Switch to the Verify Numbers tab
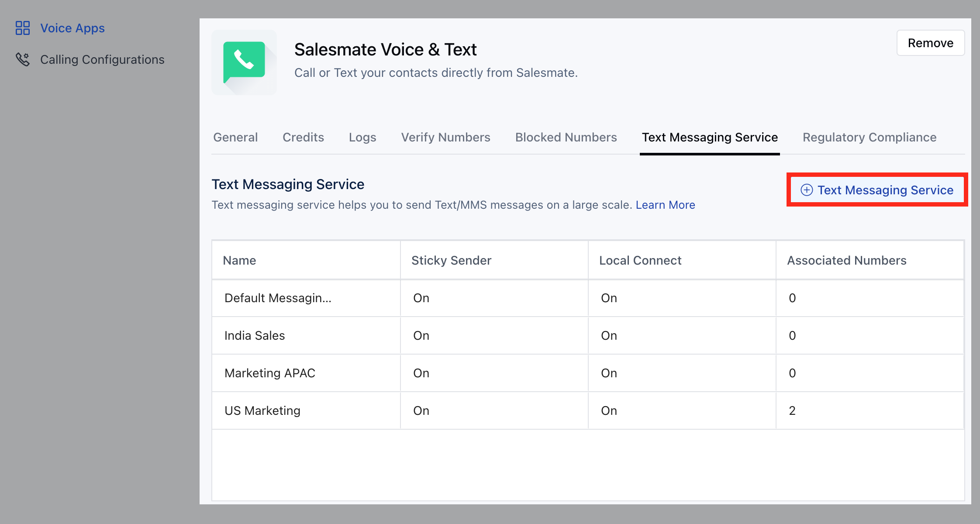The width and height of the screenshot is (980, 524). click(445, 137)
